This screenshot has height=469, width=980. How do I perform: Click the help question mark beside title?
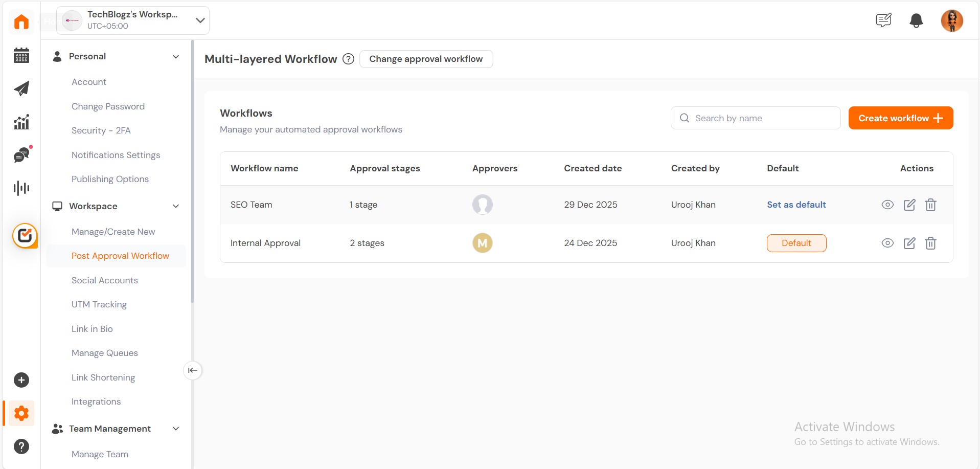coord(348,59)
